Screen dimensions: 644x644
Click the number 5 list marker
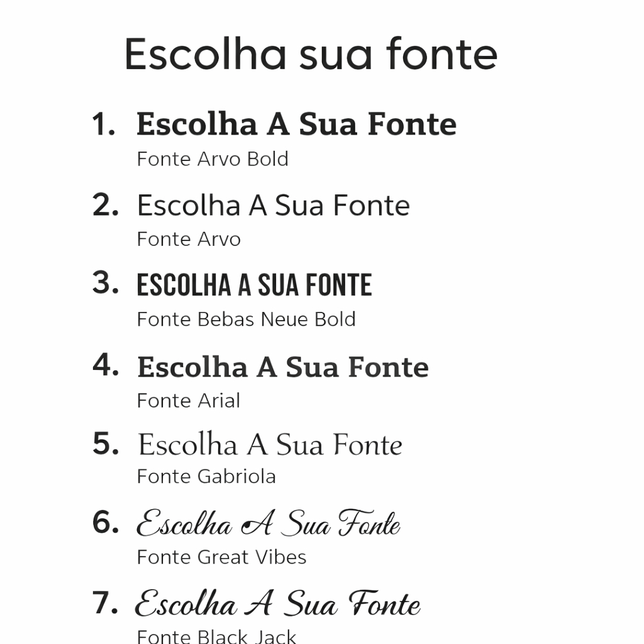105,445
